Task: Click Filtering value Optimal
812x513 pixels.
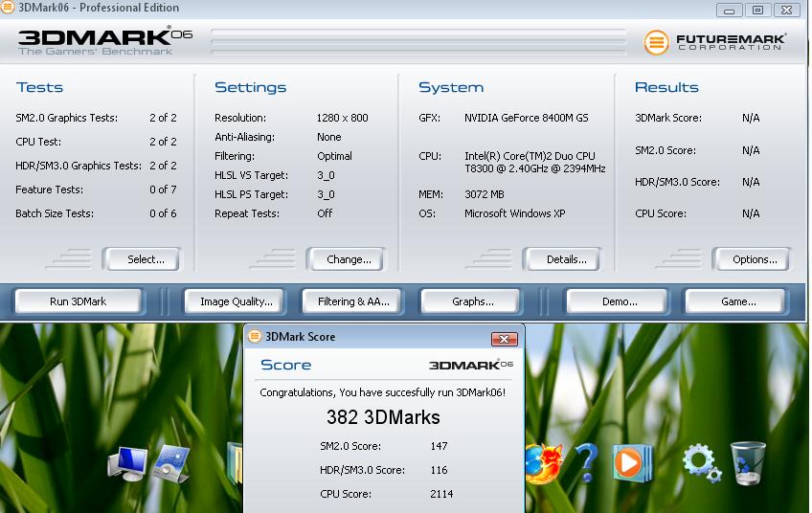Action: 334,156
